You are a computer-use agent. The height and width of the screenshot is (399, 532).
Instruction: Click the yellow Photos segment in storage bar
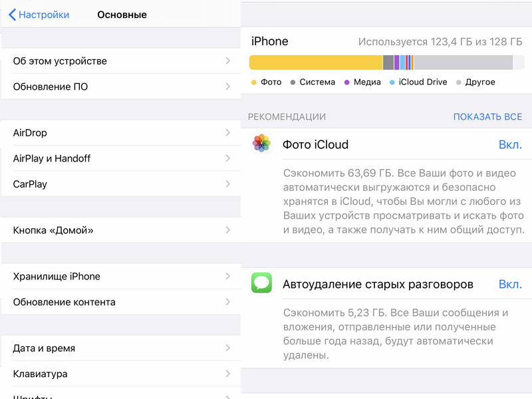[316, 63]
